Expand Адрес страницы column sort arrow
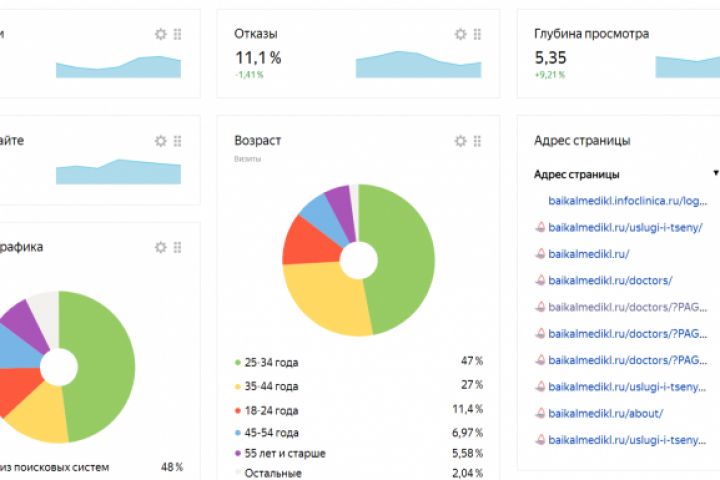 [x=716, y=173]
